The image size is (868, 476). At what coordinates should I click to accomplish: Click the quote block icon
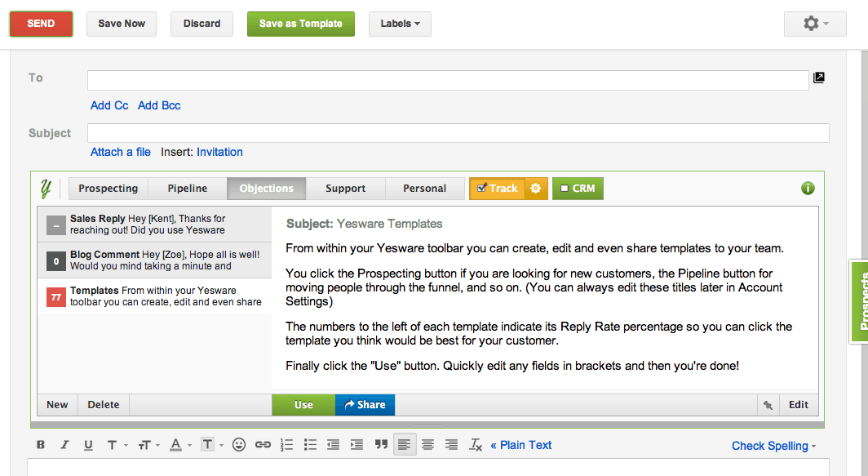[x=381, y=445]
